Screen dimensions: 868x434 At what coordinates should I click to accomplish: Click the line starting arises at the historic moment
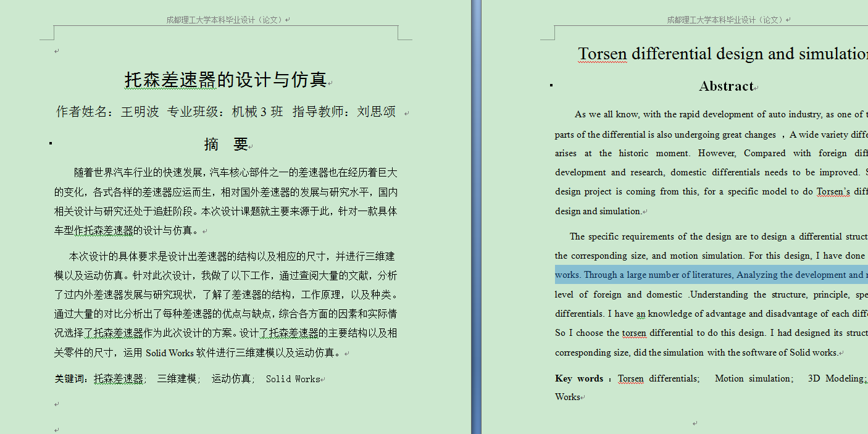pos(711,153)
